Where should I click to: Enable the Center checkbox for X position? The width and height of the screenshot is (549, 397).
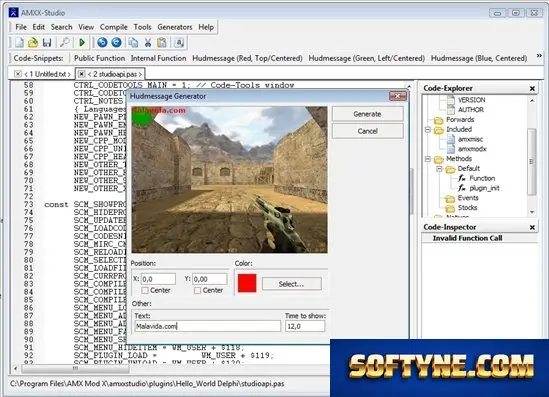pos(145,291)
